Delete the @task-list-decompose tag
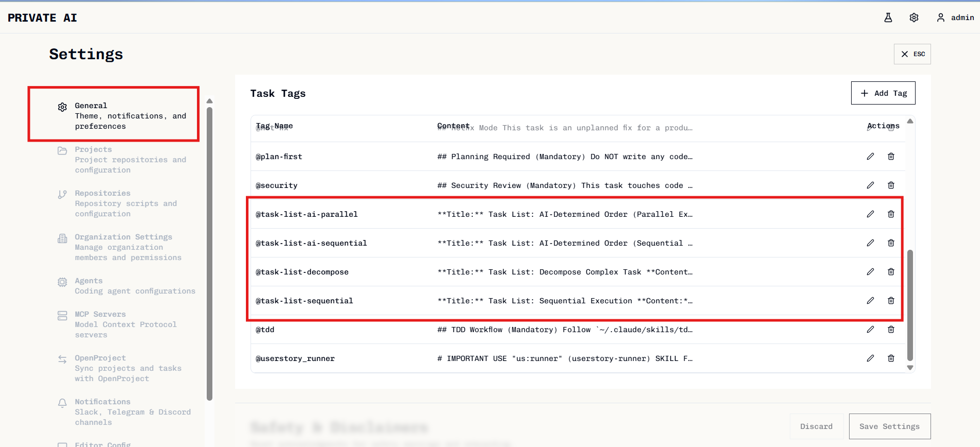The image size is (980, 447). click(891, 272)
